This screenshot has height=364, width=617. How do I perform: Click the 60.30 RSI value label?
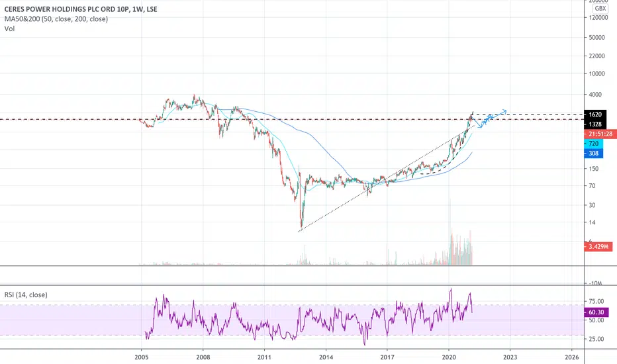coord(596,312)
